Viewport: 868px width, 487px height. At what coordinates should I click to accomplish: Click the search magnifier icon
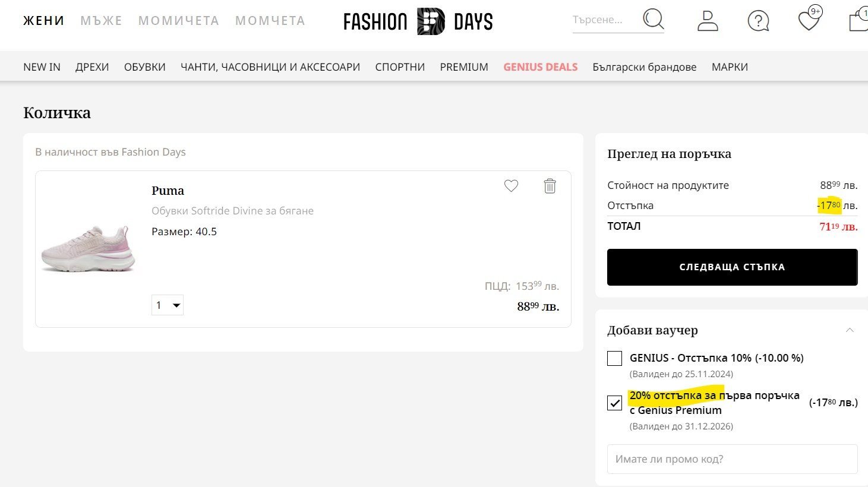(x=653, y=20)
